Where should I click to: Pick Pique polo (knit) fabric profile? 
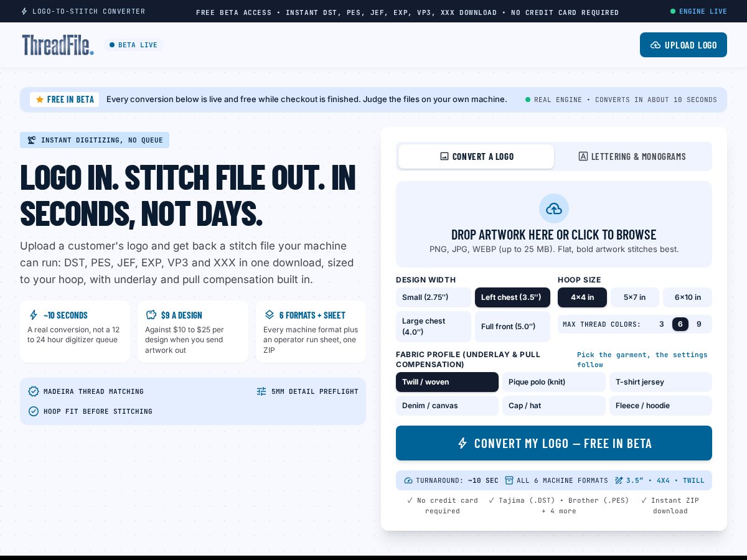(554, 382)
